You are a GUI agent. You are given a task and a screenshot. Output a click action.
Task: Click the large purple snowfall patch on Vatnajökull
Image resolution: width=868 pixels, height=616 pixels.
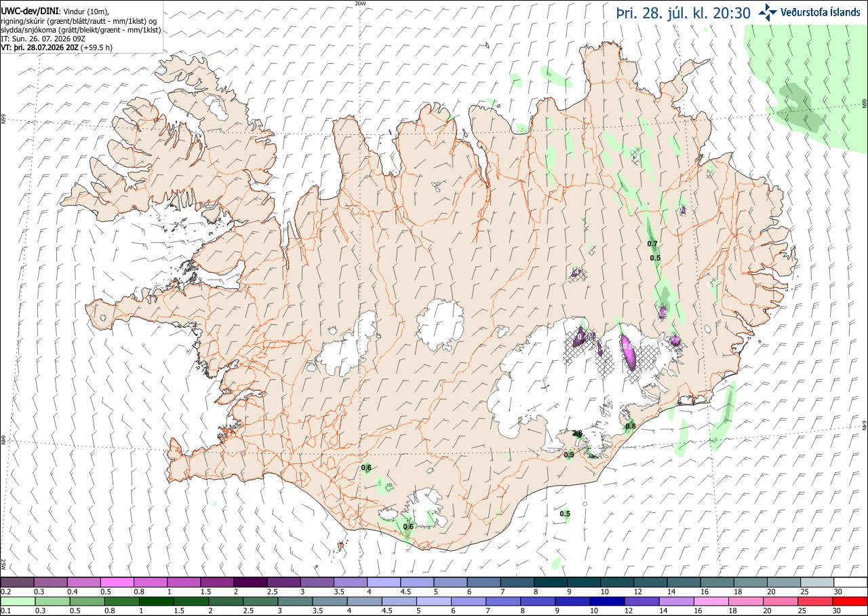tap(628, 352)
